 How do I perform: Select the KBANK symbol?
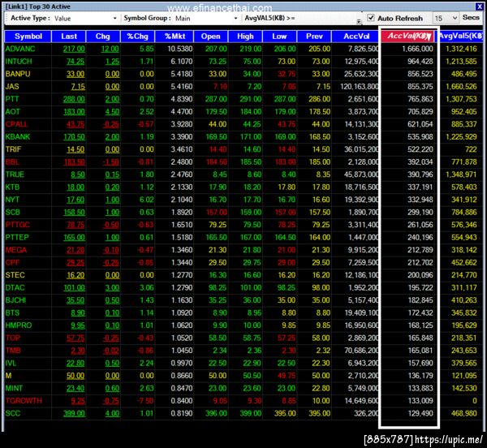[18, 136]
